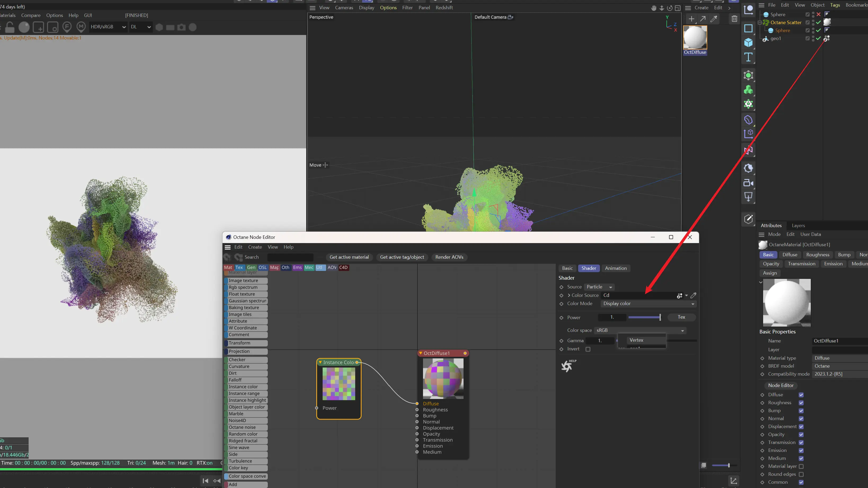This screenshot has width=868, height=488.
Task: Switch to the Animation tab in Node Editor
Action: (x=616, y=268)
